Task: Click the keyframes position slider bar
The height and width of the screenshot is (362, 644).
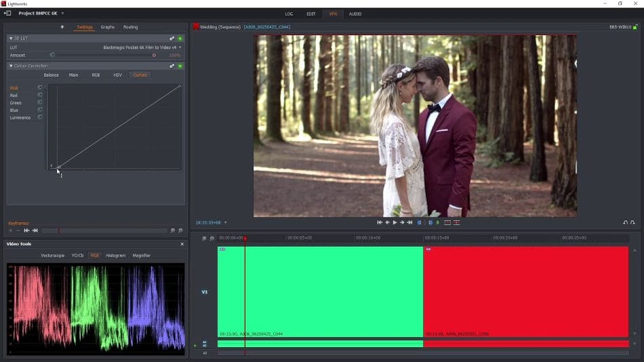Action: coord(104,230)
